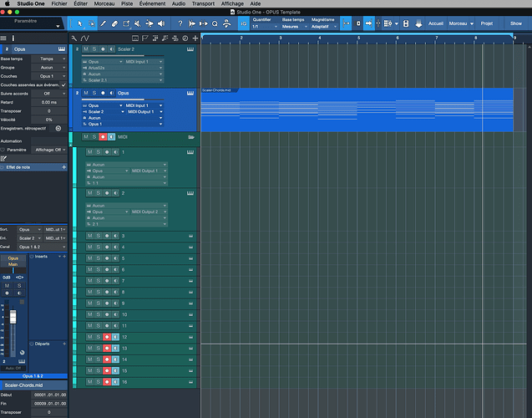The width and height of the screenshot is (532, 418).
Task: Mute track 5
Action: [89, 258]
